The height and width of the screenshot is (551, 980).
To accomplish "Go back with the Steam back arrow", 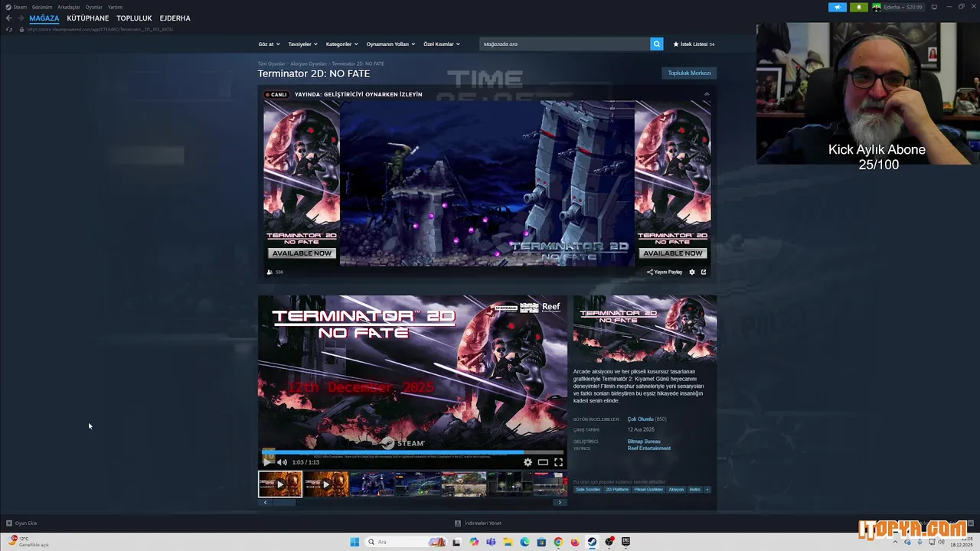I will (8, 18).
